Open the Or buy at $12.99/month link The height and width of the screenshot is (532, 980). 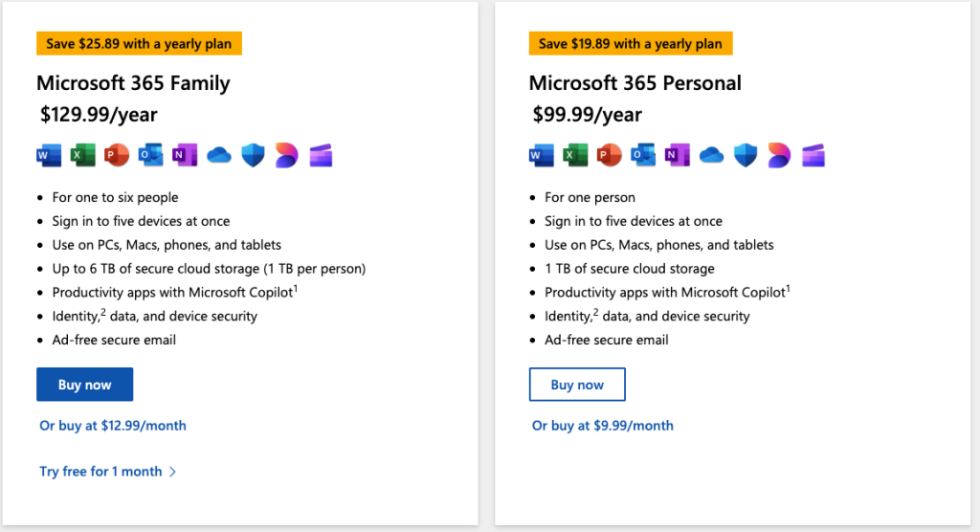[113, 426]
